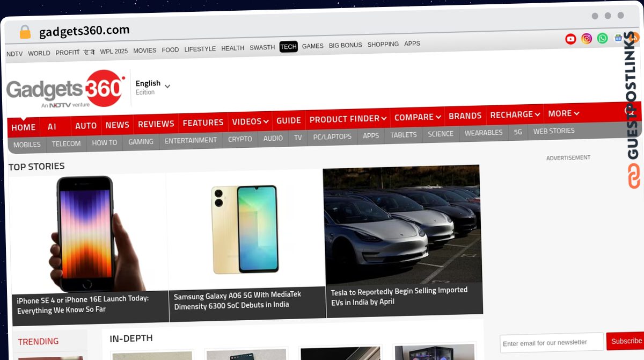Click the Food top bar link
This screenshot has width=644, height=360.
point(170,50)
